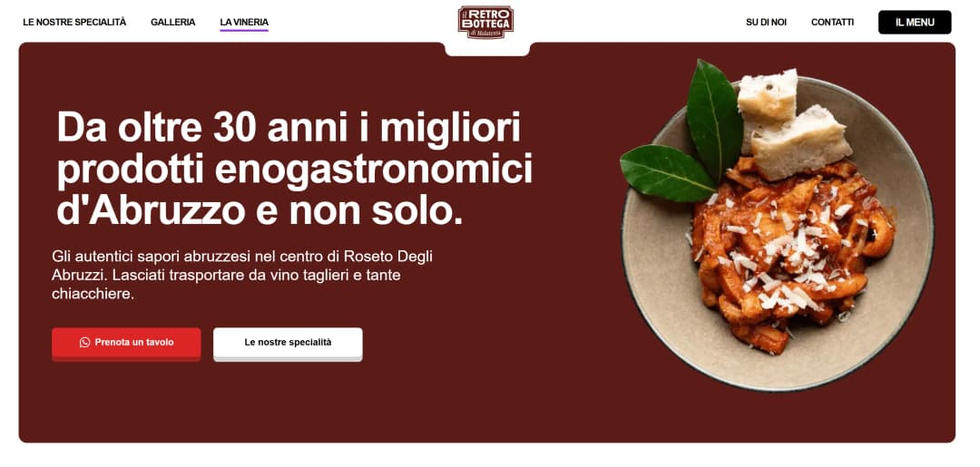Screen dimensions: 980x467
Task: Select the underlined LA VINERIA nav item
Action: [x=244, y=23]
